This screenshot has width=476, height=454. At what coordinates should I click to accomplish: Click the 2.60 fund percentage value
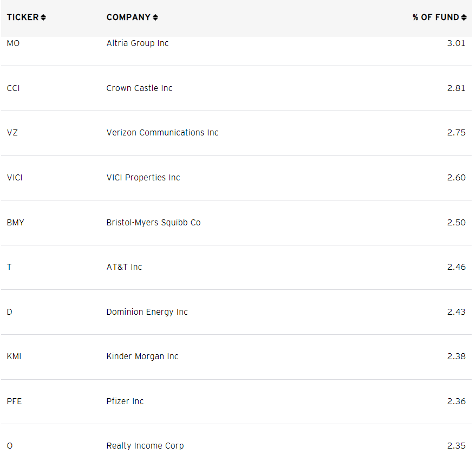(457, 178)
